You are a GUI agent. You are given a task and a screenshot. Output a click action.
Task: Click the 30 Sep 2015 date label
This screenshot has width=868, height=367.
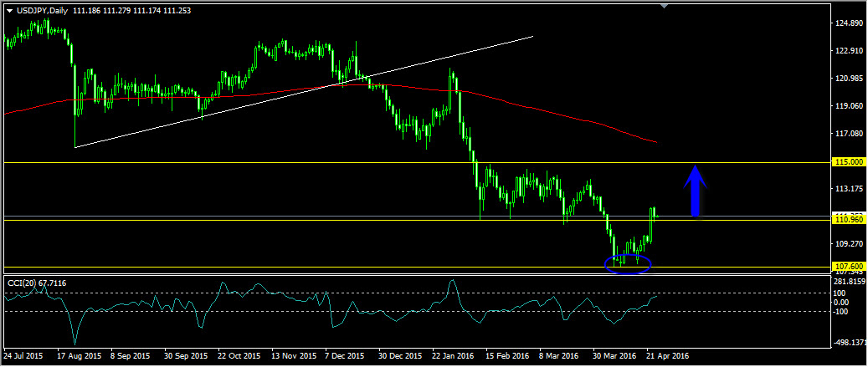(x=186, y=356)
